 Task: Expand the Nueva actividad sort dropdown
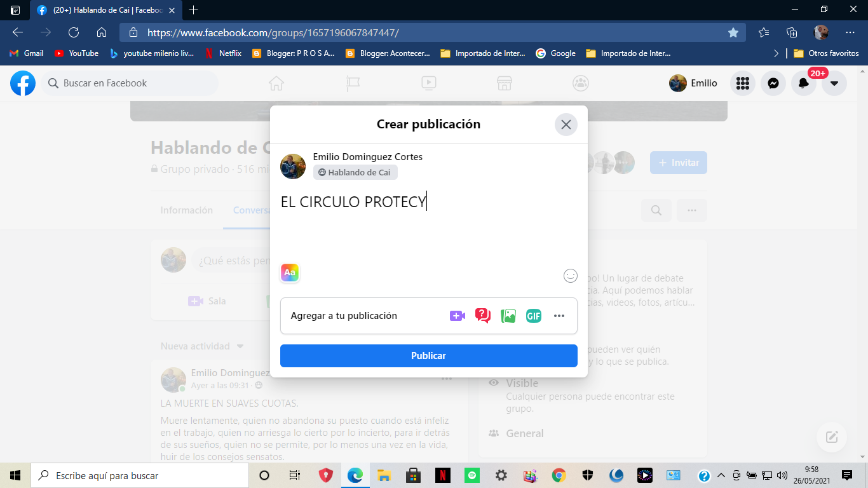pyautogui.click(x=202, y=346)
